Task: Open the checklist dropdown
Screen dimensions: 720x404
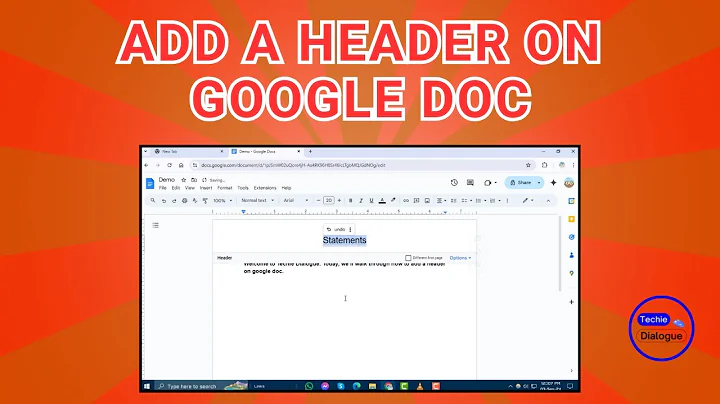Action: tap(467, 201)
